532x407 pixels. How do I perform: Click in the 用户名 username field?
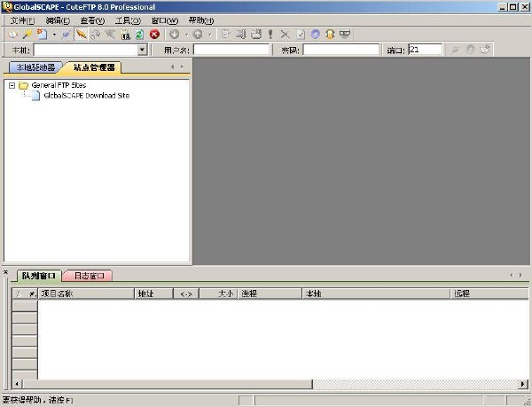[x=231, y=50]
